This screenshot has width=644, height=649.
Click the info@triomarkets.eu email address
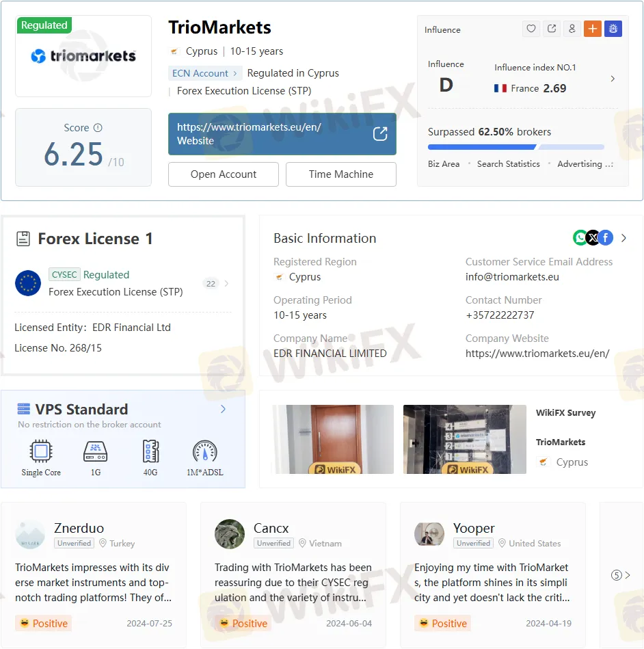(512, 277)
